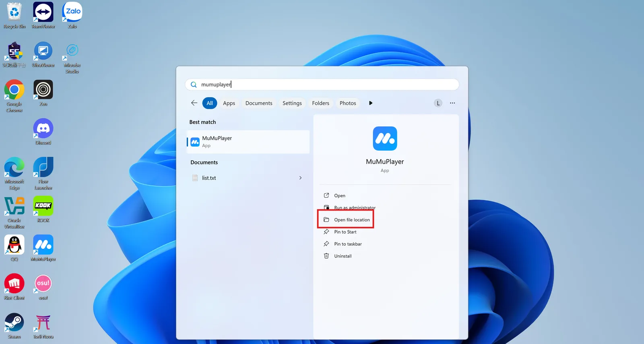
Task: Open the list.txt document result
Action: pos(248,178)
